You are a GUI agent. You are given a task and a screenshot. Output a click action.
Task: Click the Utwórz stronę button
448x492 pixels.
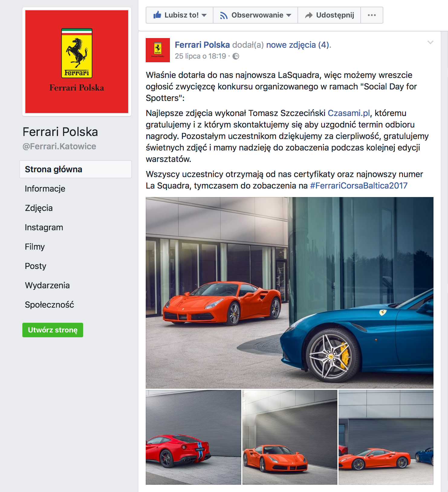click(53, 330)
